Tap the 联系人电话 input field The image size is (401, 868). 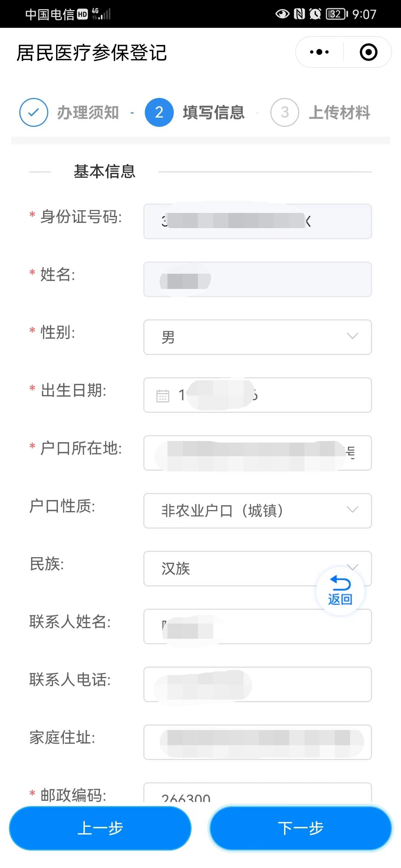click(257, 684)
